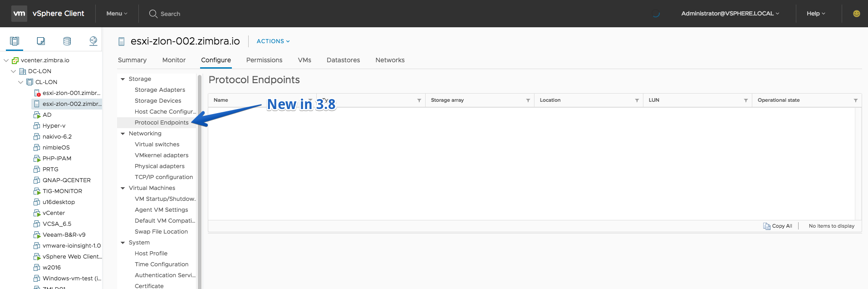Click the Search input field

[x=170, y=14]
